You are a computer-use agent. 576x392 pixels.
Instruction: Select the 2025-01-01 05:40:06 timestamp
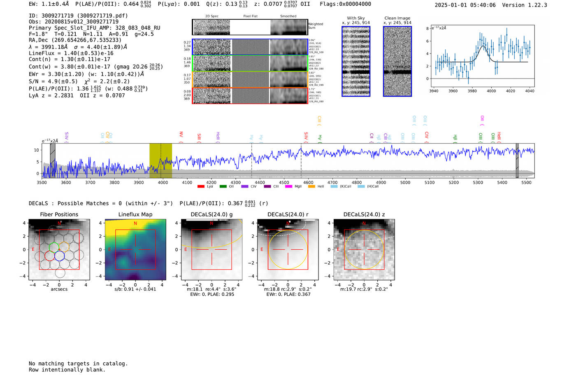[465, 5]
